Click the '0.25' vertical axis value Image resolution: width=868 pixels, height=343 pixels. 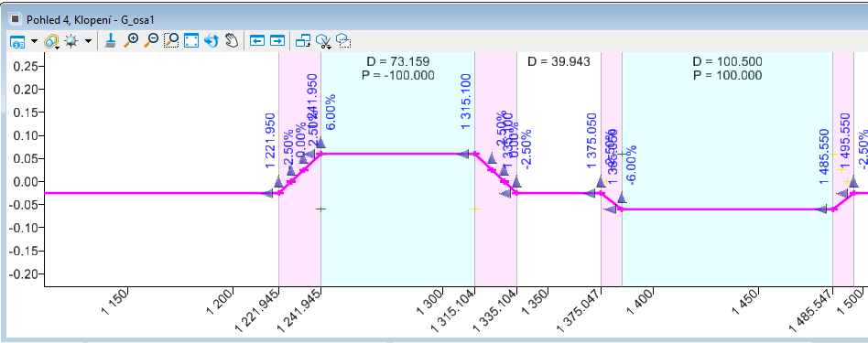point(26,67)
